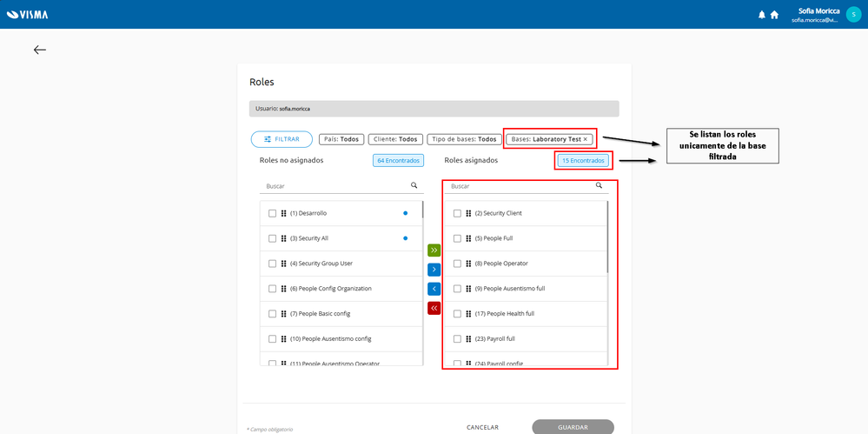
Task: Grab drag handle of (10) People Ausentismo config
Action: coord(283,338)
